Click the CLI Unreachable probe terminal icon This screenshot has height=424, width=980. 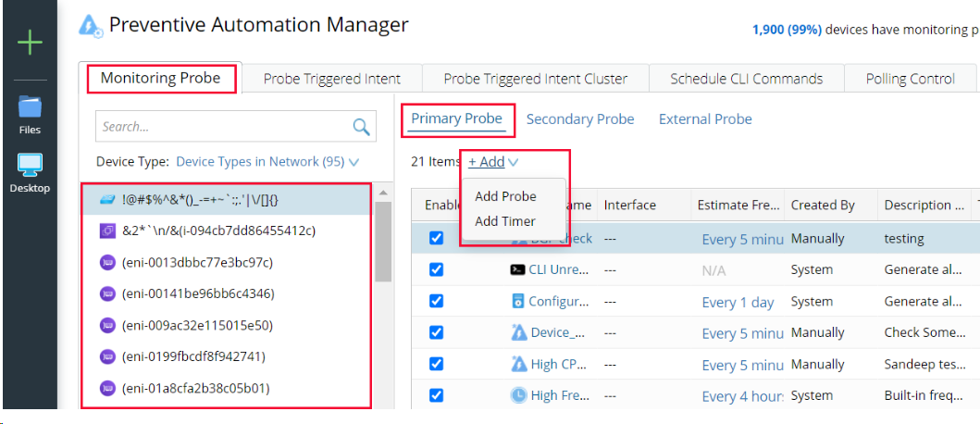pyautogui.click(x=518, y=270)
